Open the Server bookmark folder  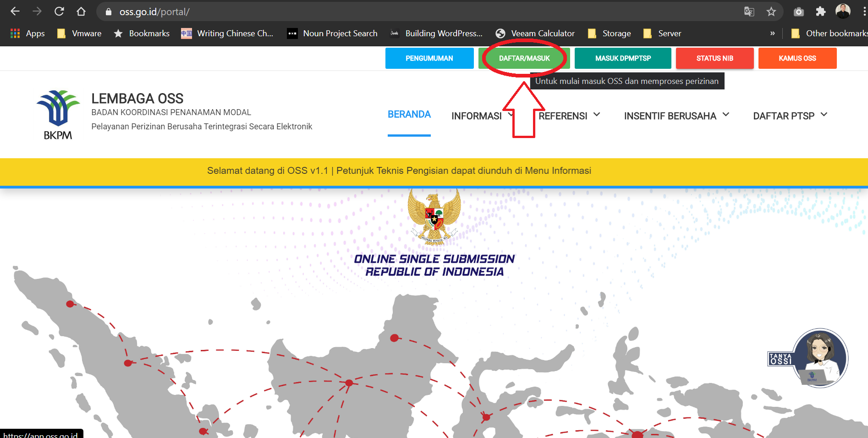pos(662,33)
